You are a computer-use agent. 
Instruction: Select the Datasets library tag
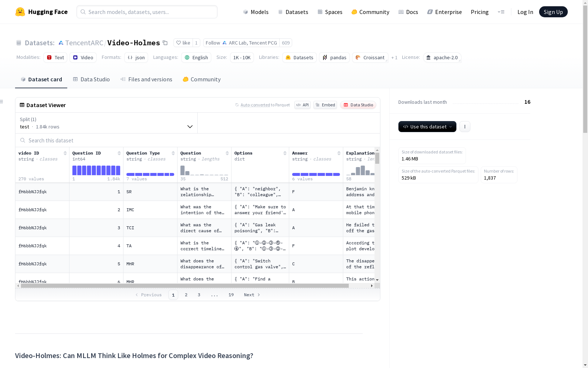coord(300,57)
